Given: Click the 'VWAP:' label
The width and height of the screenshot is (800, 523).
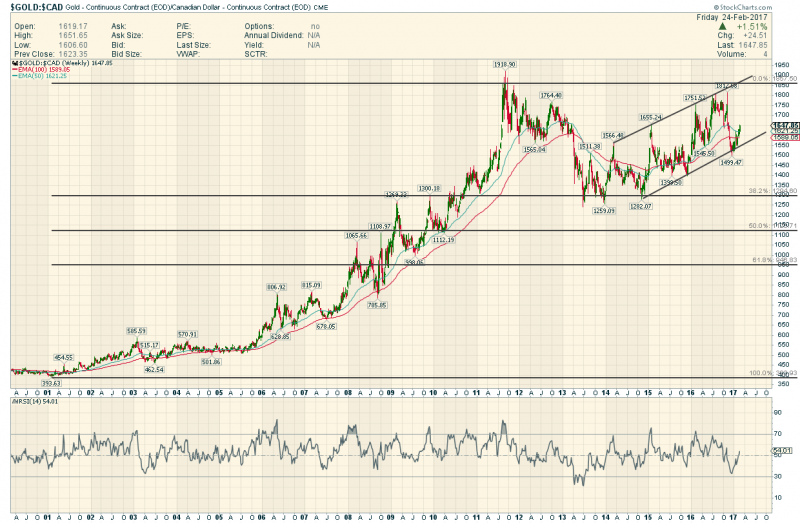Looking at the screenshot, I should pyautogui.click(x=188, y=54).
